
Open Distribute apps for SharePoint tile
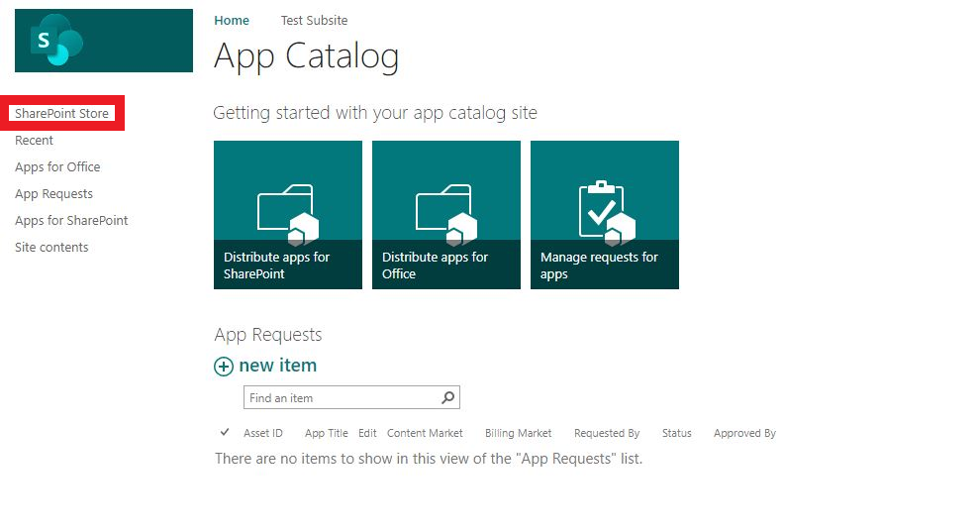point(287,215)
